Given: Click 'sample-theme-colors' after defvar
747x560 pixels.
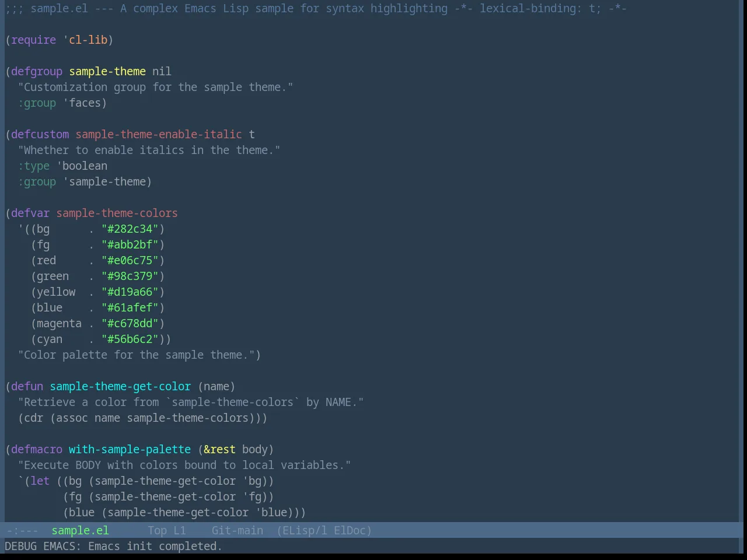Looking at the screenshot, I should 117,213.
